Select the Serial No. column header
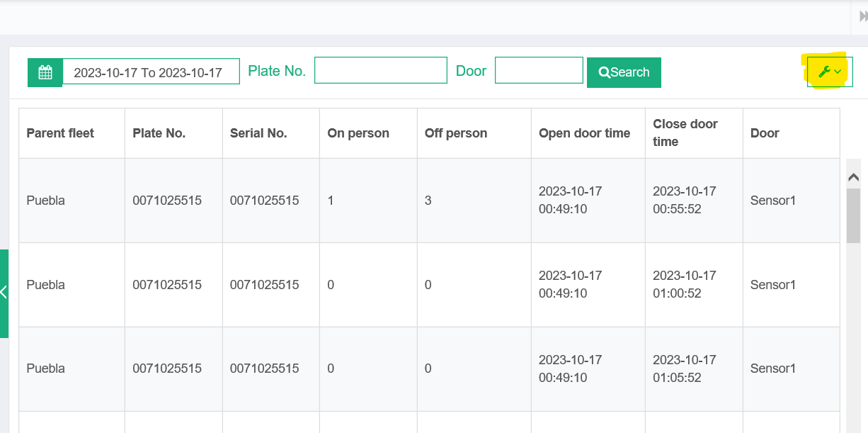 tap(258, 133)
